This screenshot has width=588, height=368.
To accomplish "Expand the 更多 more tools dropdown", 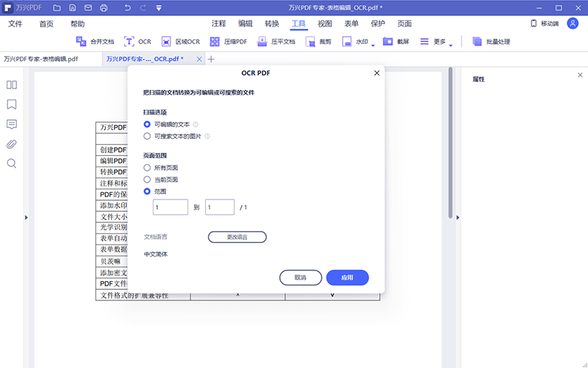I will click(x=451, y=43).
